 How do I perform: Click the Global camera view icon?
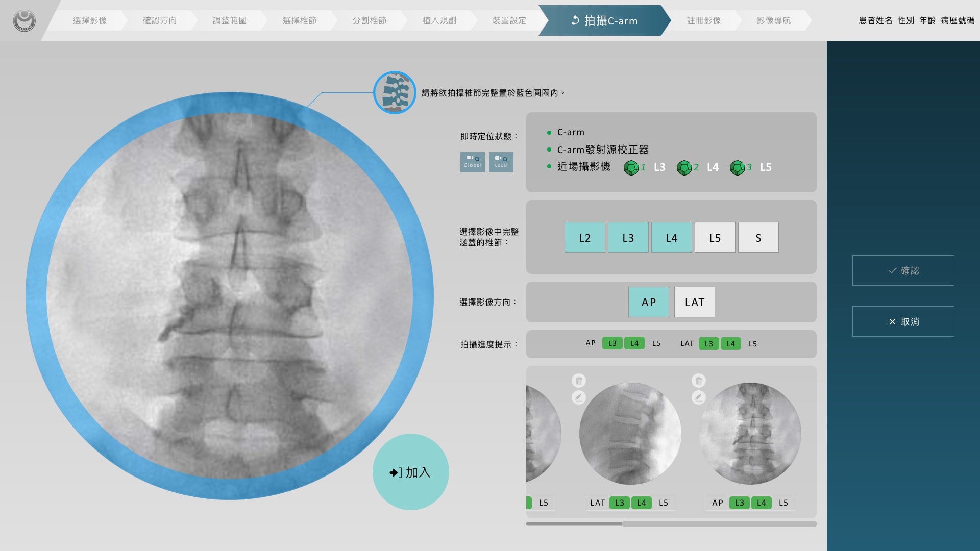[x=472, y=162]
